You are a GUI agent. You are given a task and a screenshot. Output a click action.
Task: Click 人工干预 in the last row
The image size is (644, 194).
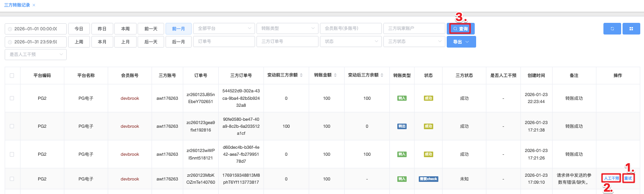click(x=610, y=178)
